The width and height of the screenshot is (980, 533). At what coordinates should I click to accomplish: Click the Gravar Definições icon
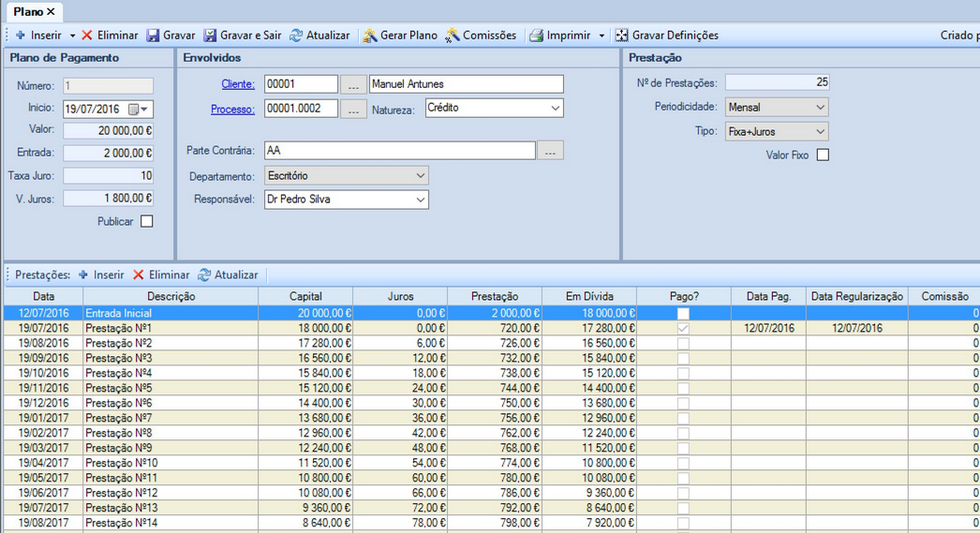(x=622, y=36)
